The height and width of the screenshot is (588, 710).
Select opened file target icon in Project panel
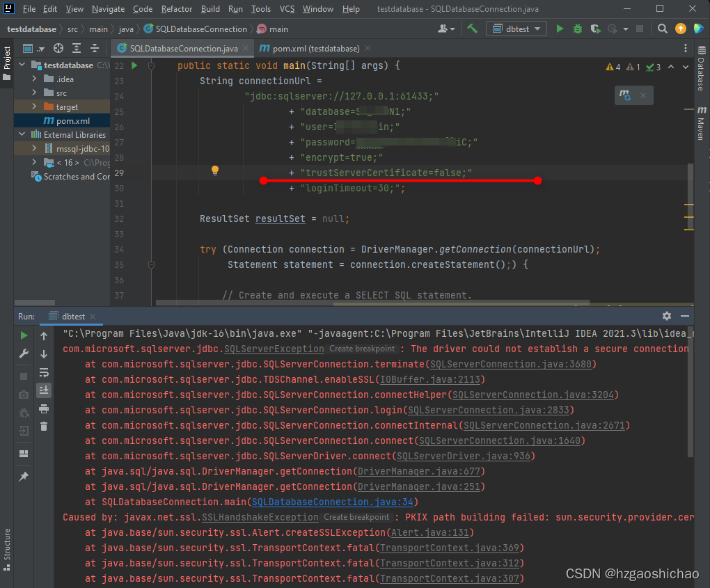pos(58,49)
